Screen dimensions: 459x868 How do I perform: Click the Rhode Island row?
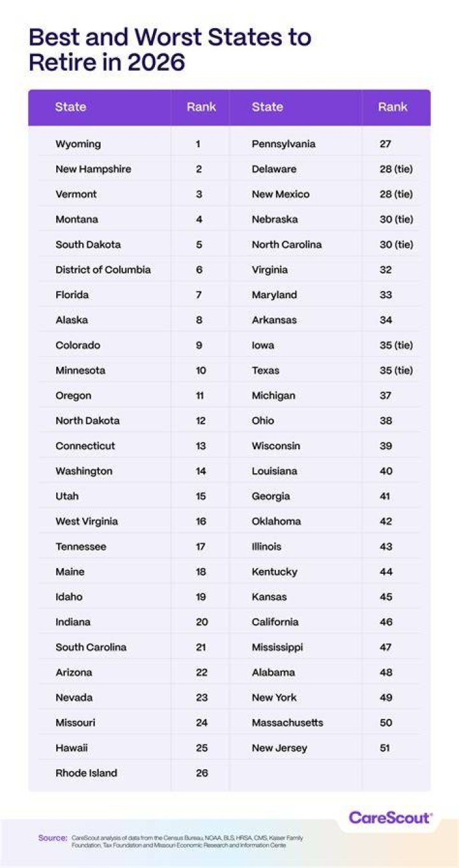(x=129, y=773)
